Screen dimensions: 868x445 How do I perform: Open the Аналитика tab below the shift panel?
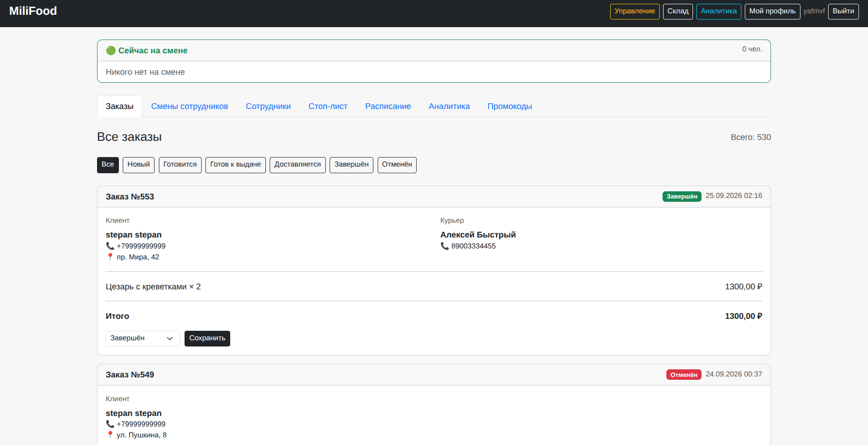click(449, 106)
